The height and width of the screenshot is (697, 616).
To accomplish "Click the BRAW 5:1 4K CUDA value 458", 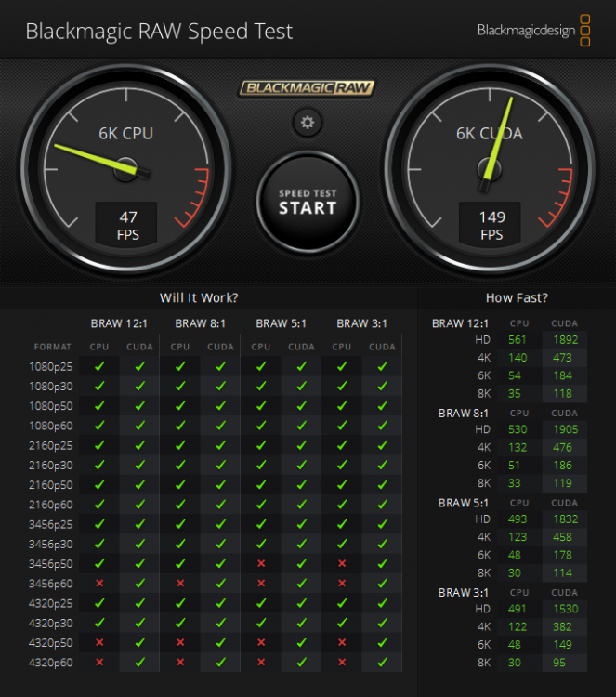I will 562,537.
